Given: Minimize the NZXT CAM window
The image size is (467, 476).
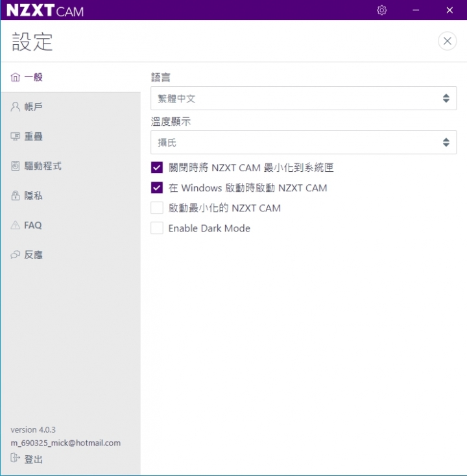Looking at the screenshot, I should coord(416,10).
